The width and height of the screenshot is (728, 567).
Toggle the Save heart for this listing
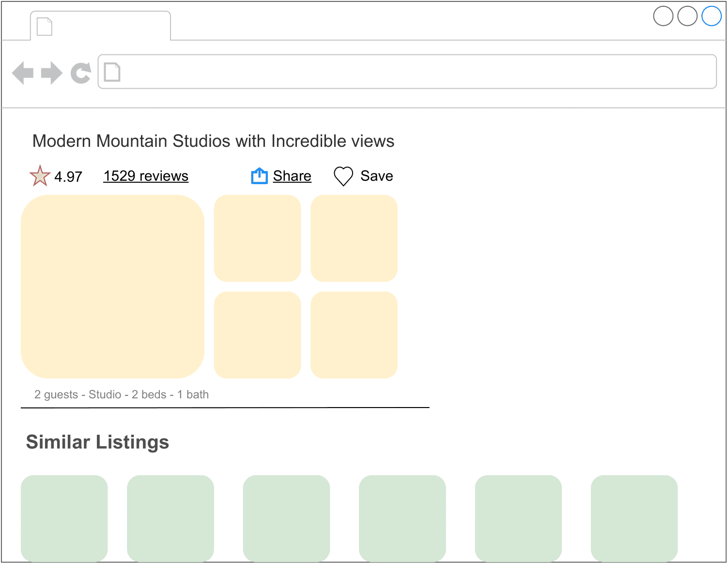(343, 176)
